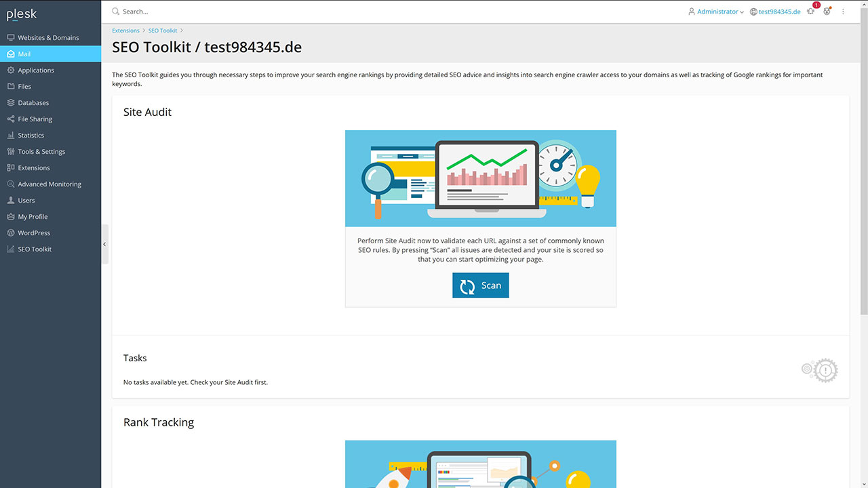The width and height of the screenshot is (868, 488).
Task: Select File Sharing menu entry
Action: pyautogui.click(x=50, y=119)
